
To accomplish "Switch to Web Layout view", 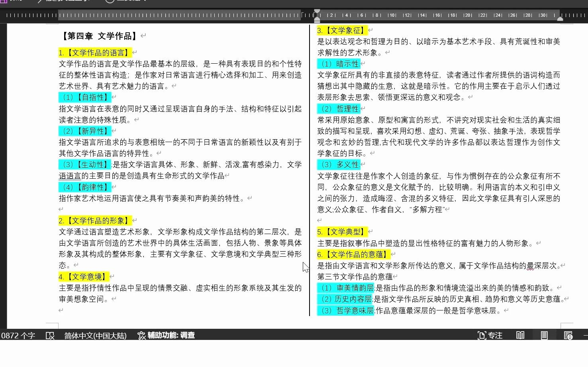I will 568,336.
